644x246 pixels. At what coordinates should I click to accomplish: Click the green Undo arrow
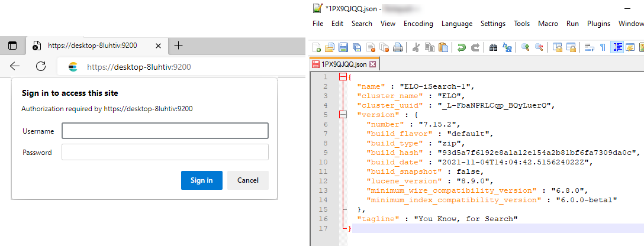pyautogui.click(x=462, y=47)
